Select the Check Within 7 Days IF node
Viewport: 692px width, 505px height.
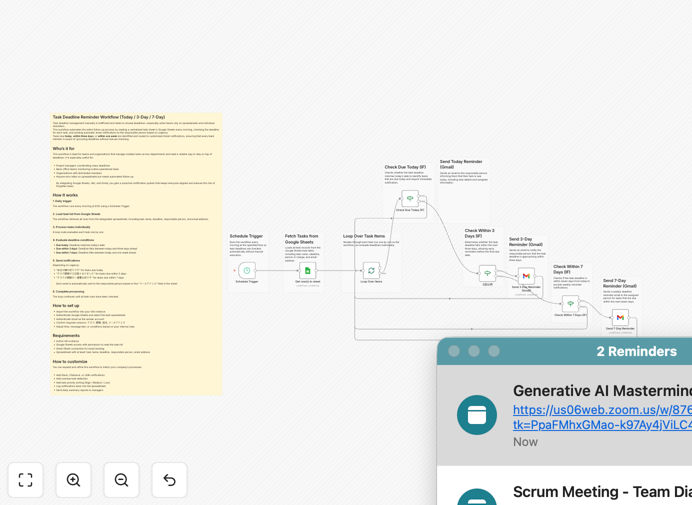[571, 304]
